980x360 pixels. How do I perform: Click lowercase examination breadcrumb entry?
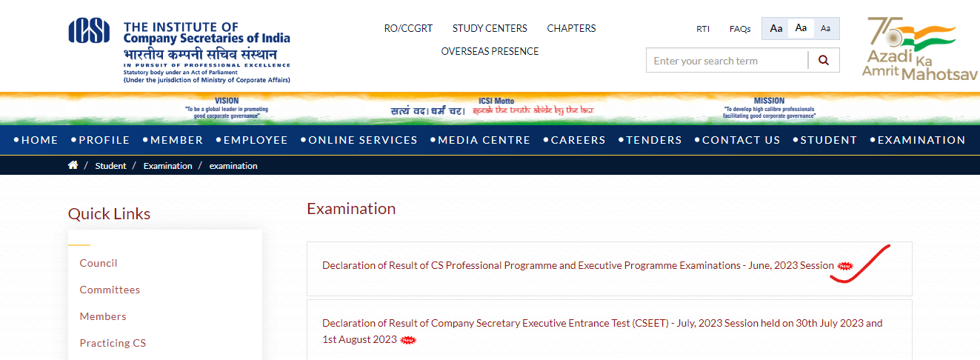click(x=233, y=166)
